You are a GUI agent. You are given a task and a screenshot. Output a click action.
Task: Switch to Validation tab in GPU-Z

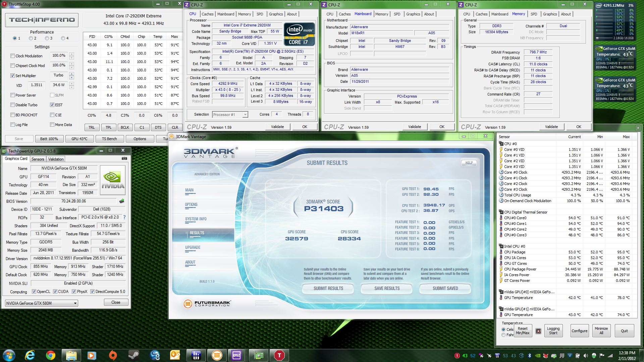tap(56, 159)
